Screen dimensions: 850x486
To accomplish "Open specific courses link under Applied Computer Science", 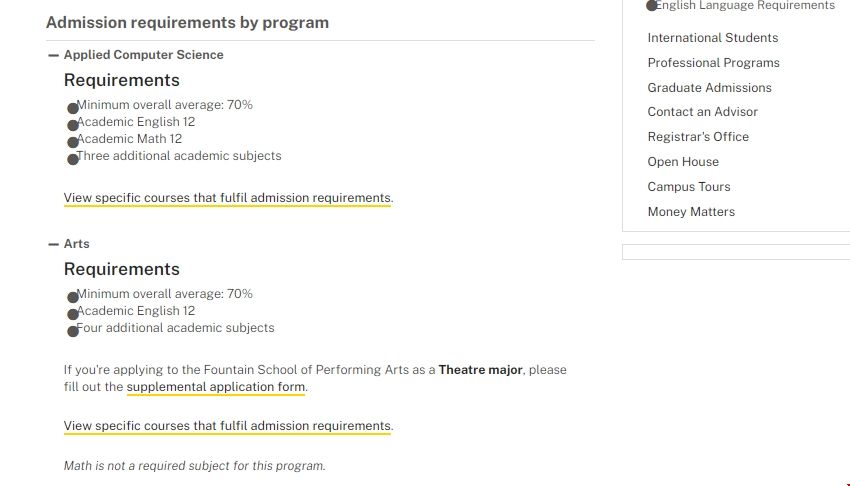I will coord(227,198).
